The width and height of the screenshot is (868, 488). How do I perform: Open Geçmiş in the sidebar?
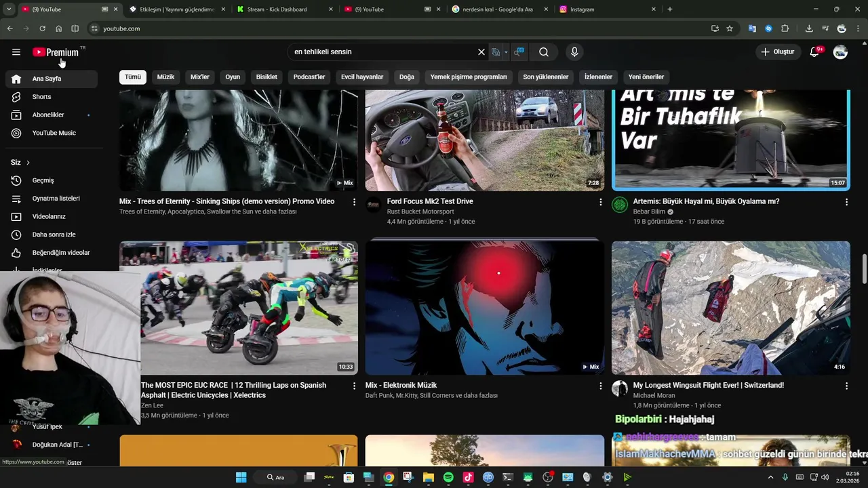52,181
